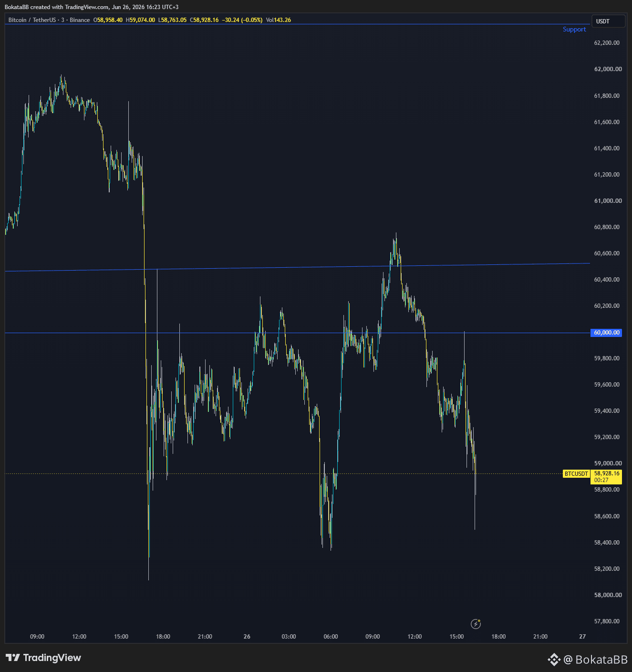Click the 59,000.00 price axis label
Screen dimensions: 632x672
tap(608, 463)
